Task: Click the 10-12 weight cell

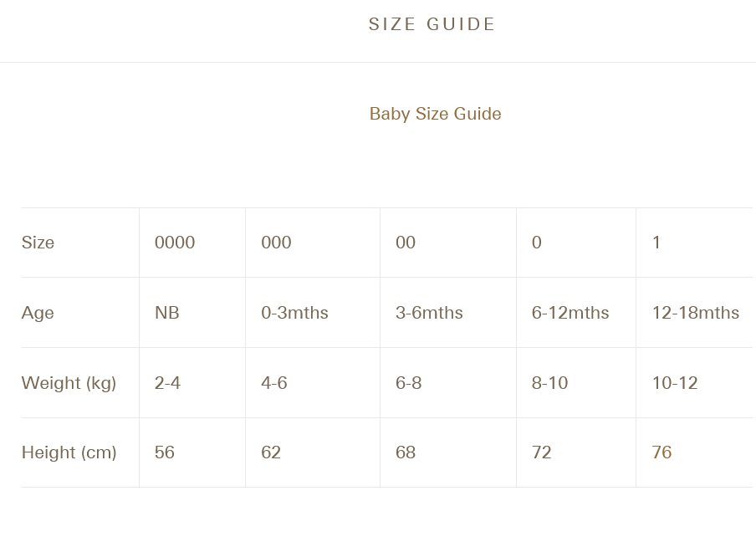Action: pos(675,383)
